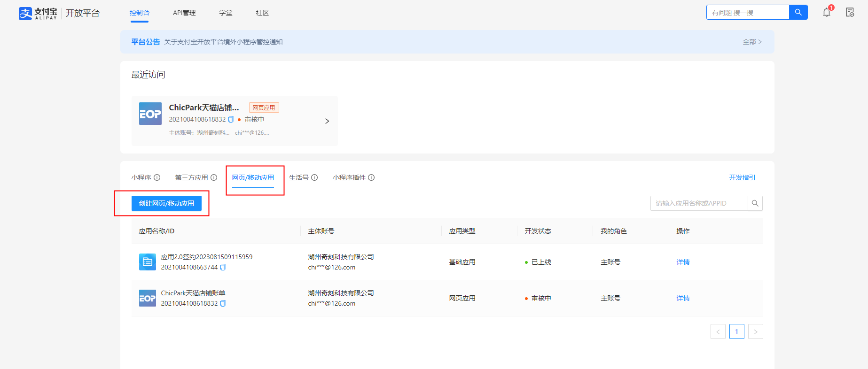Viewport: 868px width, 369px height.
Task: Open the document settings icon in header
Action: coord(850,13)
